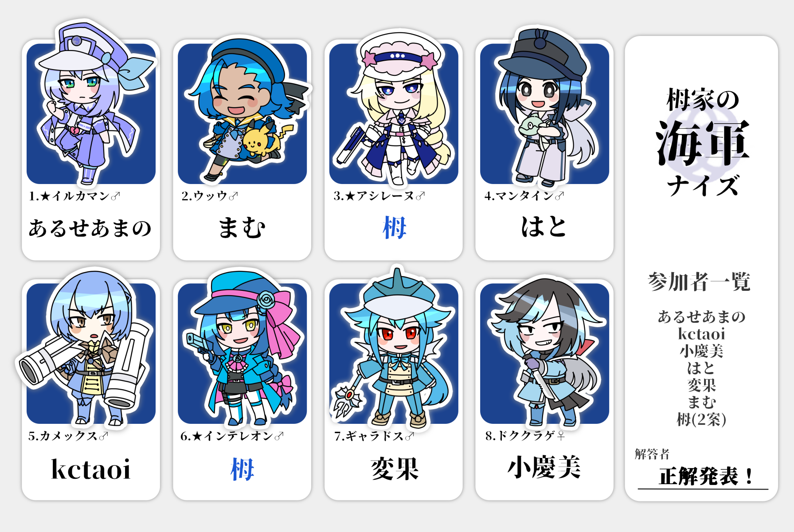Click 栂(2案) in the participants list
Screen dimensions: 794x532
click(701, 419)
